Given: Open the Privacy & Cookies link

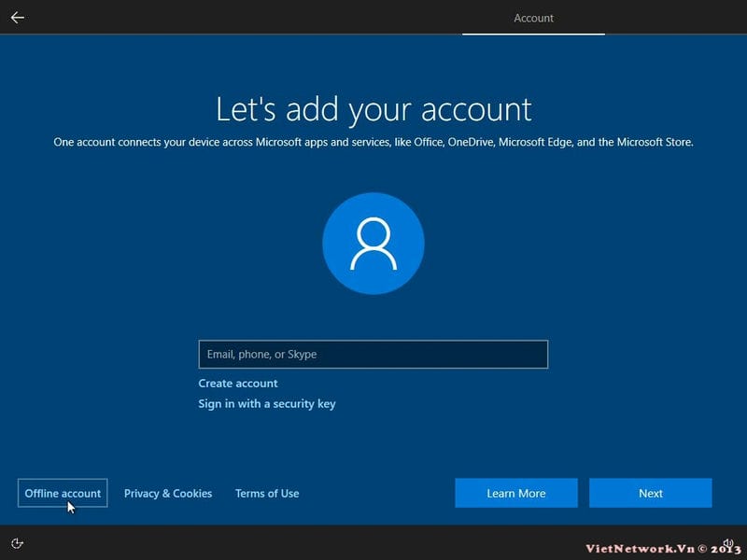Looking at the screenshot, I should tap(168, 493).
